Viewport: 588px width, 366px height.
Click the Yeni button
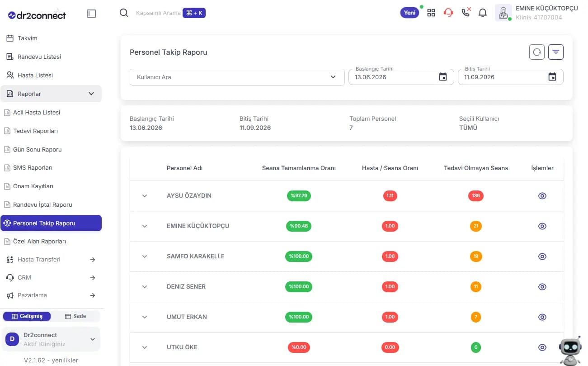coord(409,13)
